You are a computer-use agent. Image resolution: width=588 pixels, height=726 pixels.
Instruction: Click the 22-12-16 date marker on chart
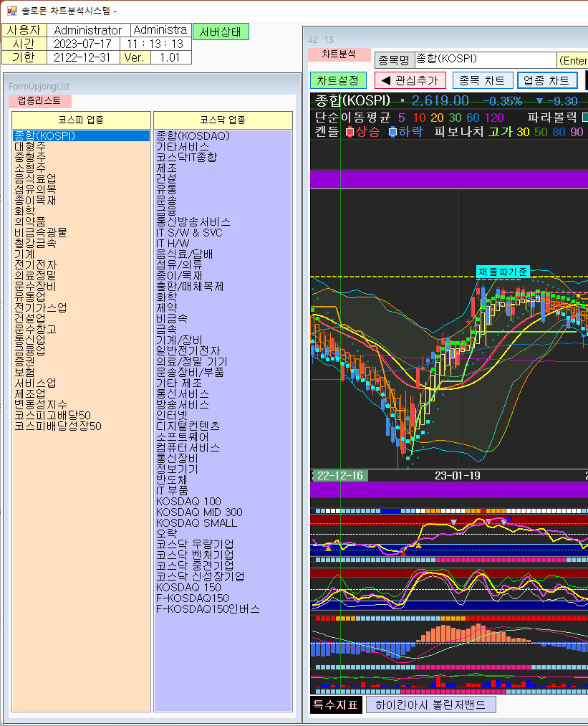pyautogui.click(x=340, y=475)
